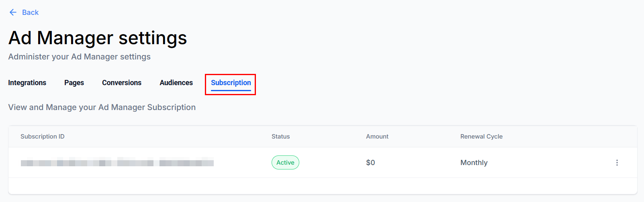This screenshot has width=644, height=202.
Task: Select the Monthly renewal cycle value
Action: tap(474, 163)
